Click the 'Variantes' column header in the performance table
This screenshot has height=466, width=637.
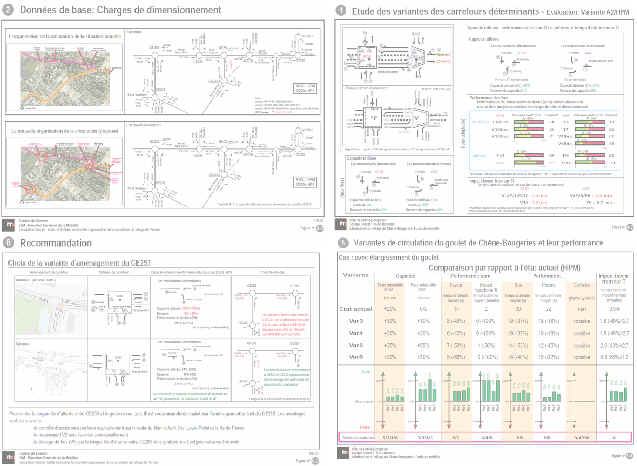click(x=355, y=275)
